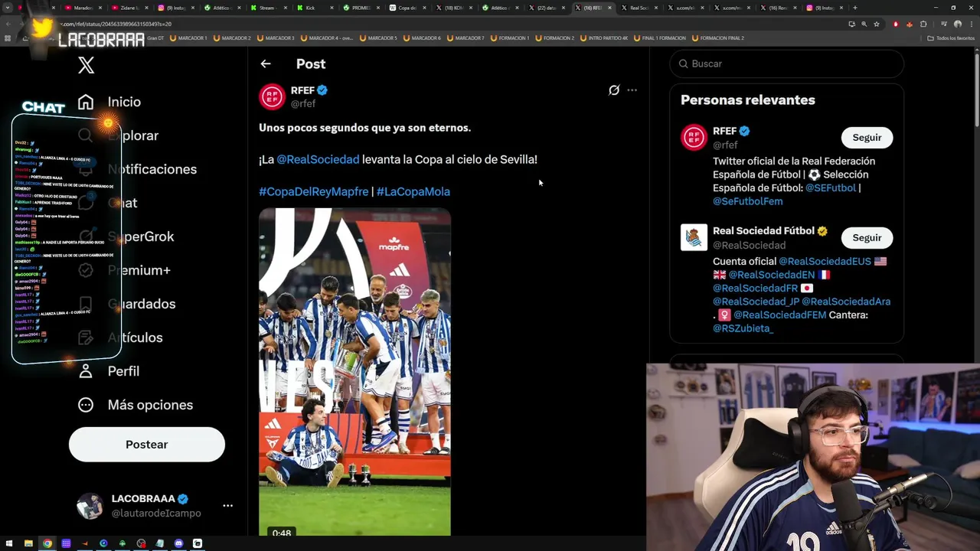Click LACOBRAAA account avatar at bottom

[x=90, y=506]
